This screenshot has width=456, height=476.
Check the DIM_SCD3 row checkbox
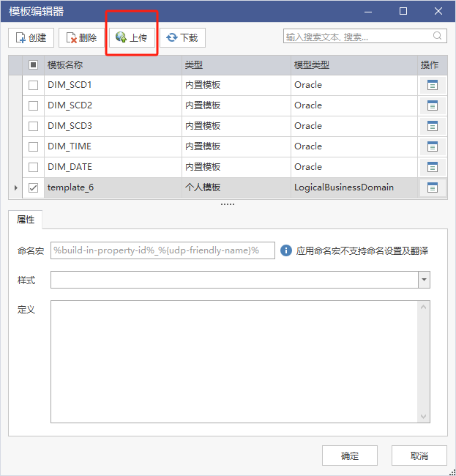pyautogui.click(x=33, y=126)
